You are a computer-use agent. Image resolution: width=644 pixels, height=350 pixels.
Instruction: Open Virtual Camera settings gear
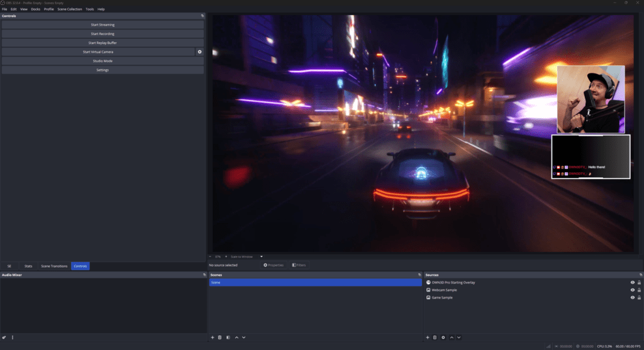coord(199,52)
